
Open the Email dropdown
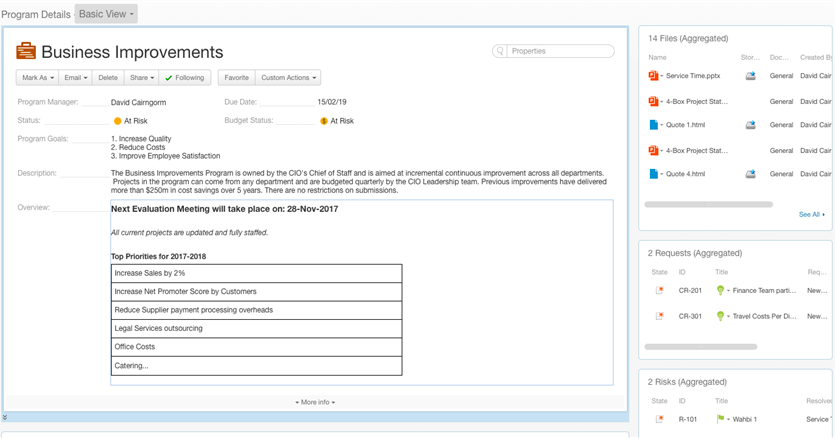75,78
